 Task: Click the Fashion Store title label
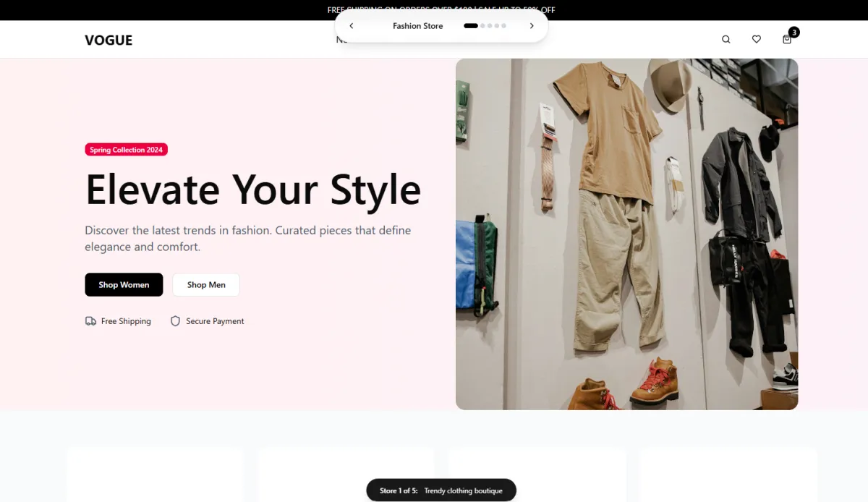(418, 26)
